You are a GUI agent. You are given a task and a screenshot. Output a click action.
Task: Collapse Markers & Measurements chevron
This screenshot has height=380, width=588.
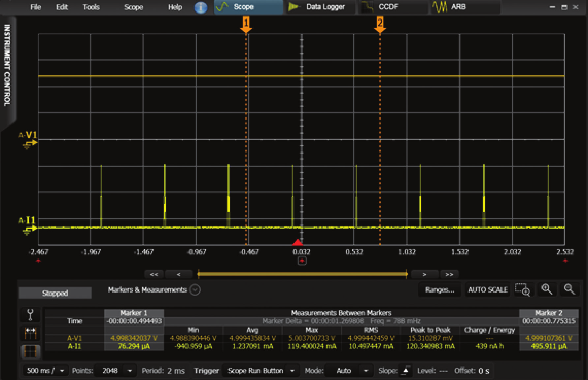coord(195,290)
